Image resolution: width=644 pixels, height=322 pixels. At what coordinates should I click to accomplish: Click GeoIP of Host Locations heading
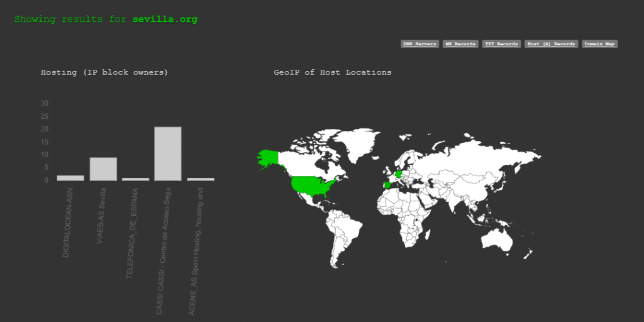[x=333, y=72]
